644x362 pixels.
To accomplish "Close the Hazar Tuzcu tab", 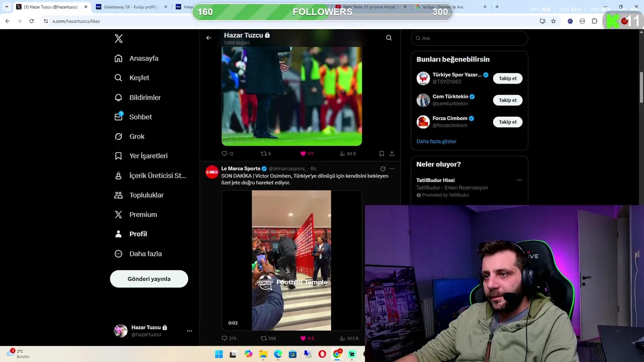I will (86, 7).
